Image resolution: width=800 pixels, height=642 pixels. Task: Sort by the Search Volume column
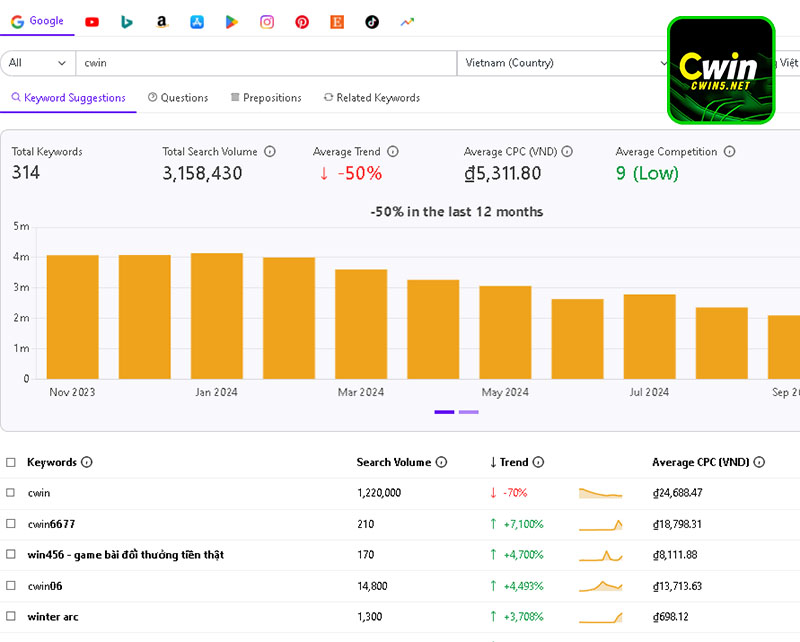click(394, 462)
